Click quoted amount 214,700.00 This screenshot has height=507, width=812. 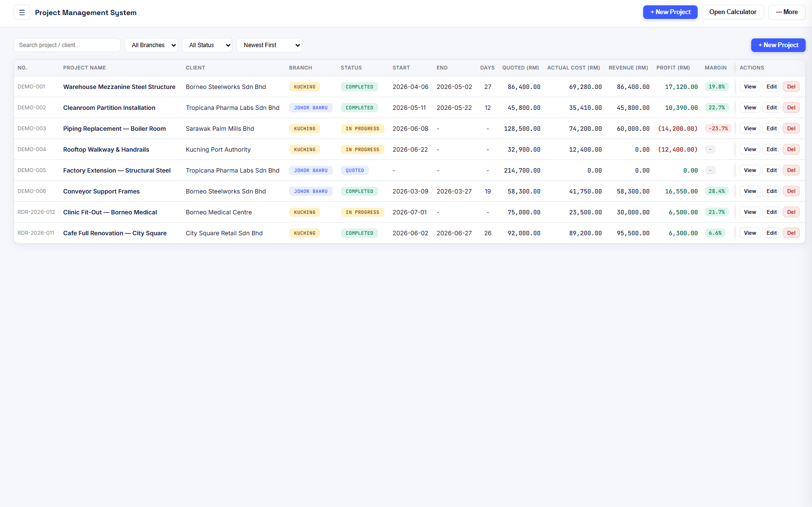tap(522, 171)
